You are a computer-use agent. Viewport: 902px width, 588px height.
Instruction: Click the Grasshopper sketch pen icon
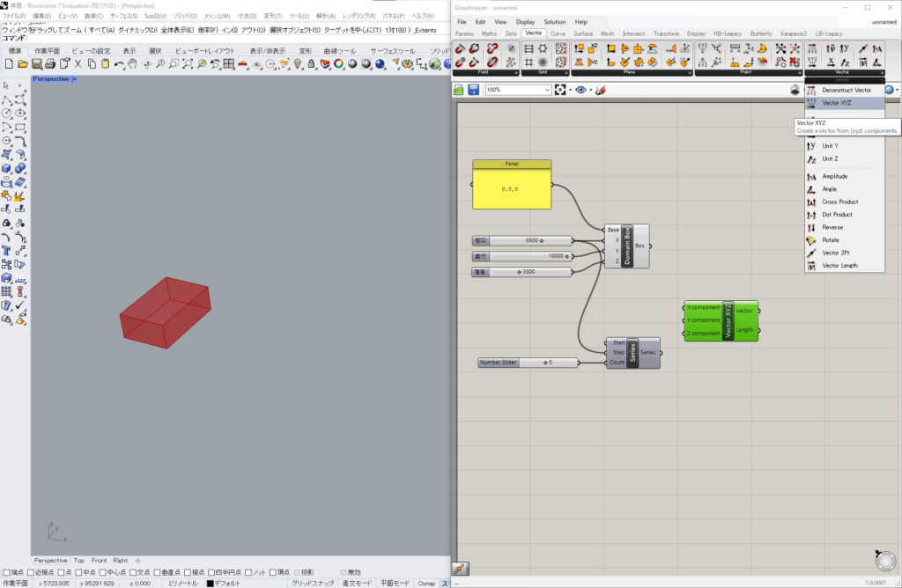(x=601, y=90)
